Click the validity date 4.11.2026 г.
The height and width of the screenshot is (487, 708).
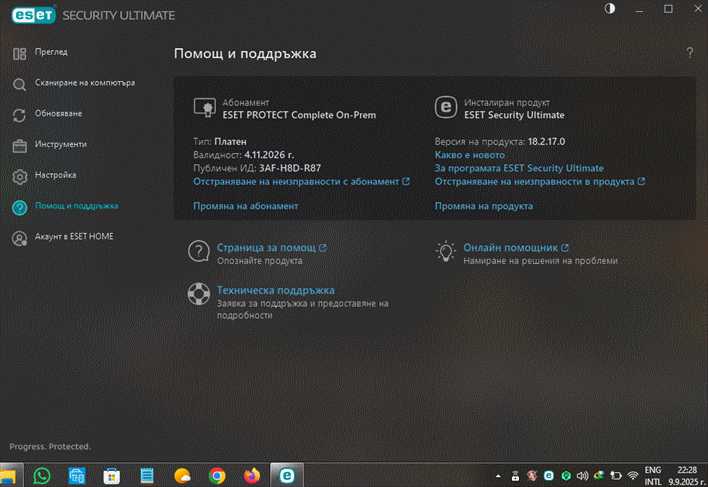coord(269,155)
